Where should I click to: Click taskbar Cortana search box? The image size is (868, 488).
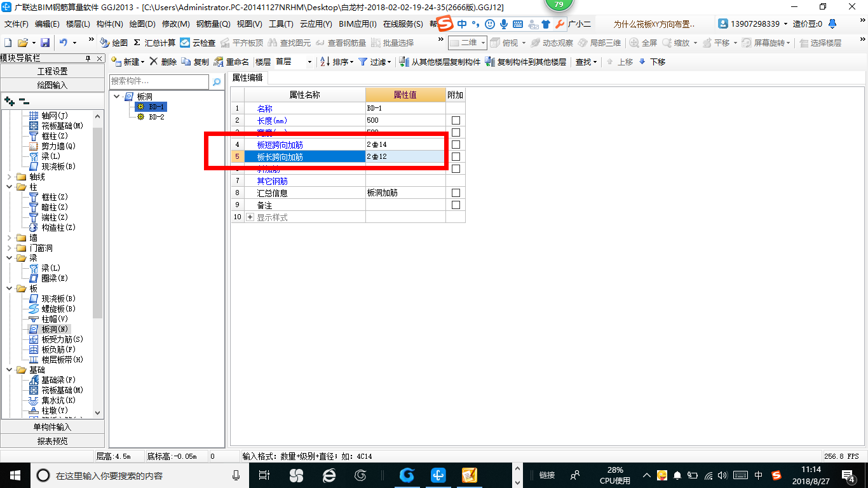click(140, 475)
